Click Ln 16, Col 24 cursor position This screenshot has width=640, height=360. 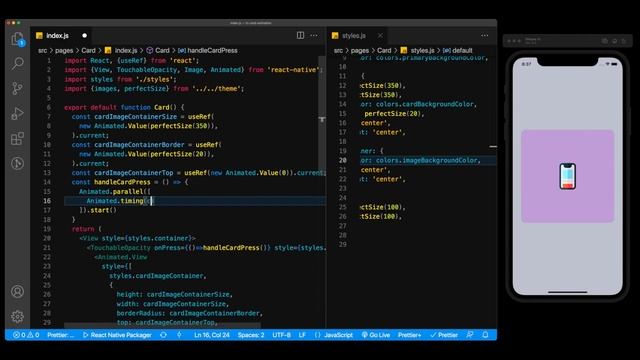point(212,335)
